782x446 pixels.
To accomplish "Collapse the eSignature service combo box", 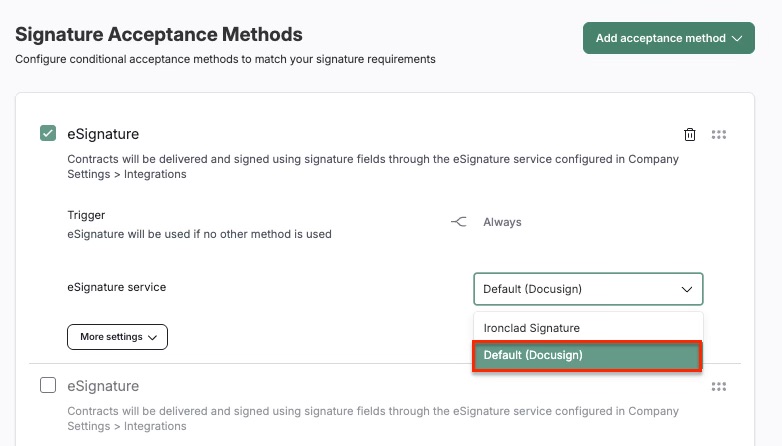I will pyautogui.click(x=588, y=289).
